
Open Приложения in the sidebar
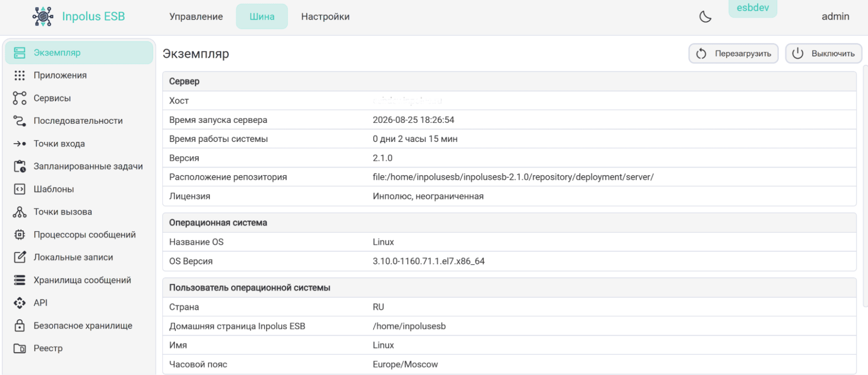click(60, 75)
